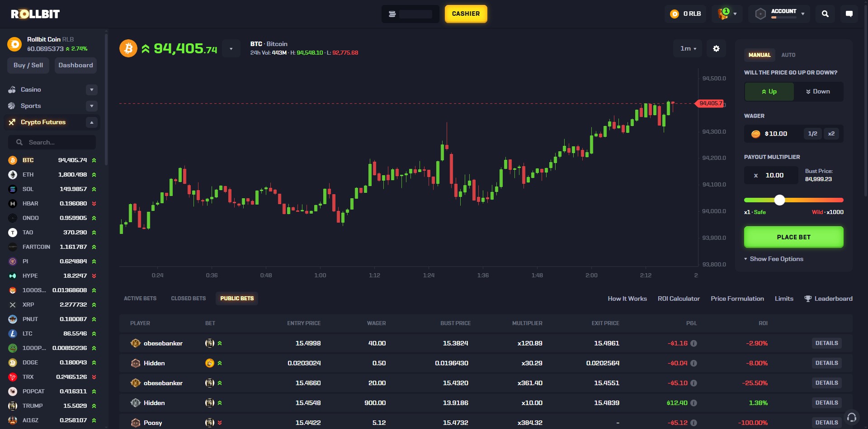
Task: Halve the wager with 1/2 button
Action: [812, 134]
